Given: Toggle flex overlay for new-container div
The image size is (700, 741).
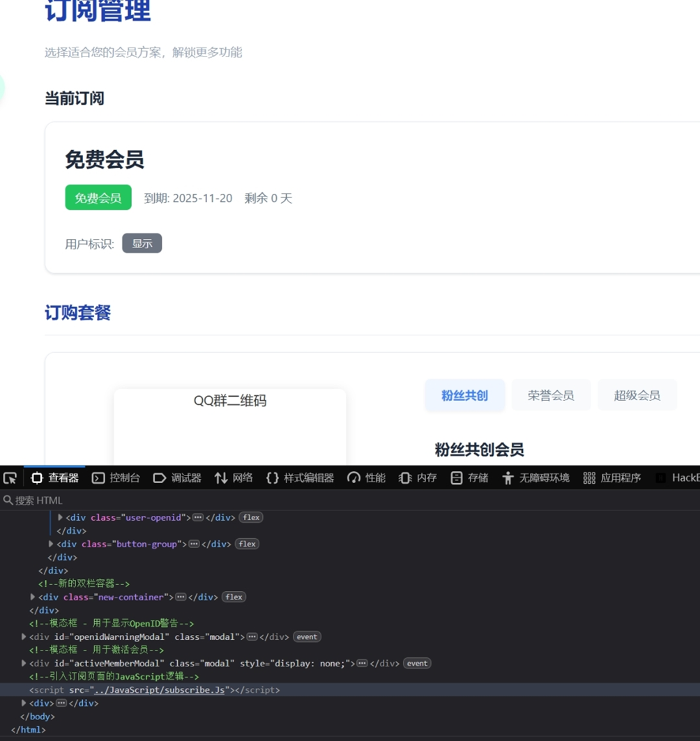Looking at the screenshot, I should click(x=234, y=597).
